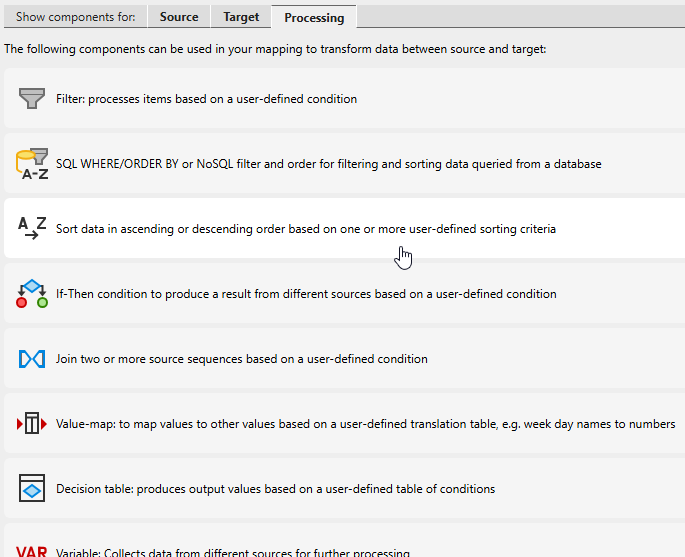Open the Target tab

click(x=241, y=17)
